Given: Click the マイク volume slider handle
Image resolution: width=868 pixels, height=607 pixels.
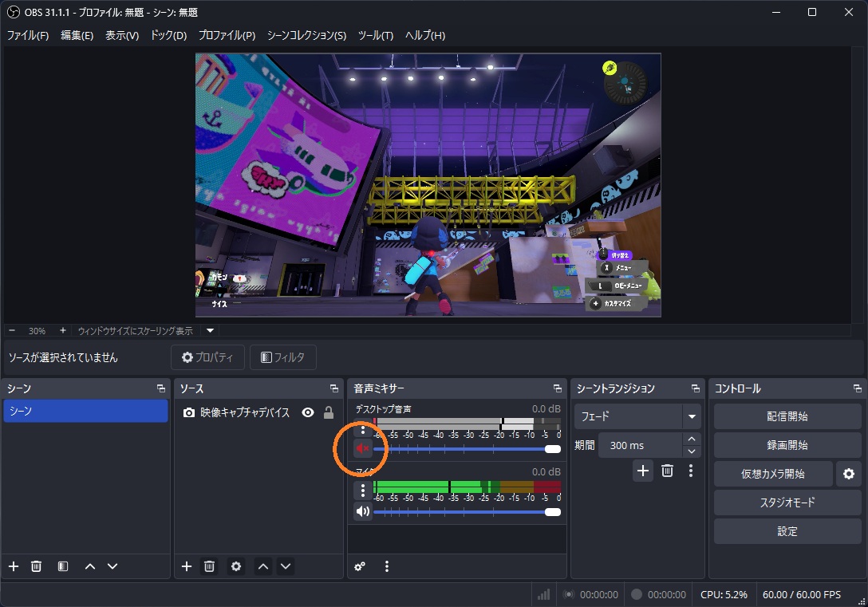Looking at the screenshot, I should [552, 512].
